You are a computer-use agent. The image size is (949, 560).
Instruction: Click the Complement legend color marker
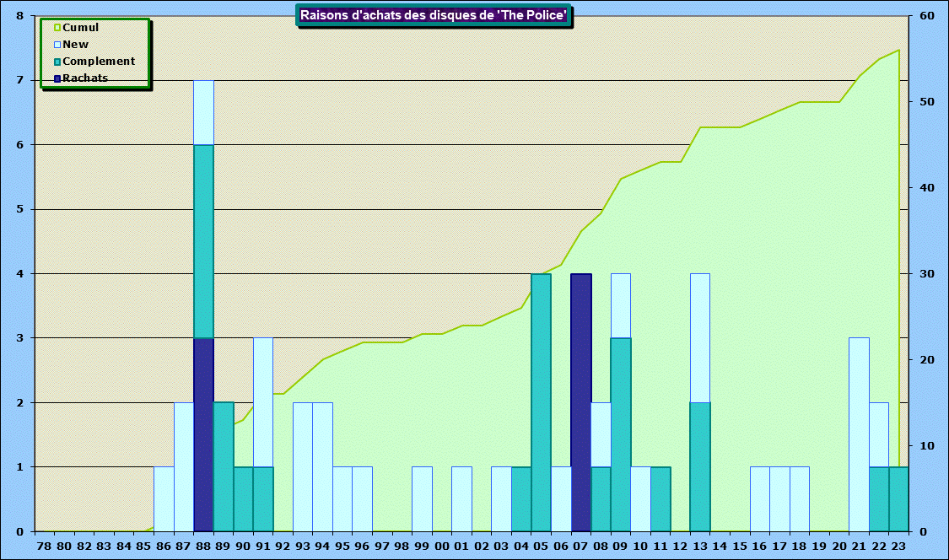57,62
